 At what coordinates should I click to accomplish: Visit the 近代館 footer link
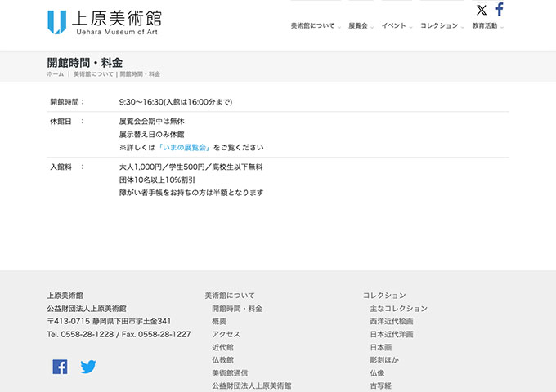click(222, 347)
